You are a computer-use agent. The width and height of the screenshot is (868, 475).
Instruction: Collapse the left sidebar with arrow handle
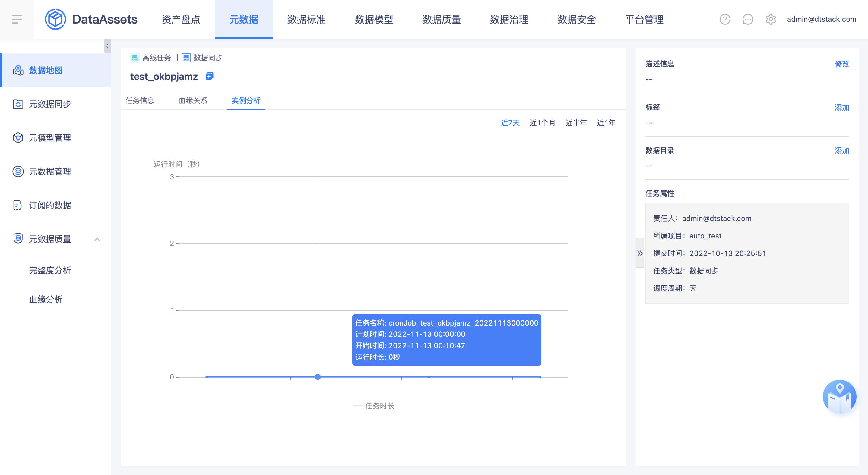[107, 46]
